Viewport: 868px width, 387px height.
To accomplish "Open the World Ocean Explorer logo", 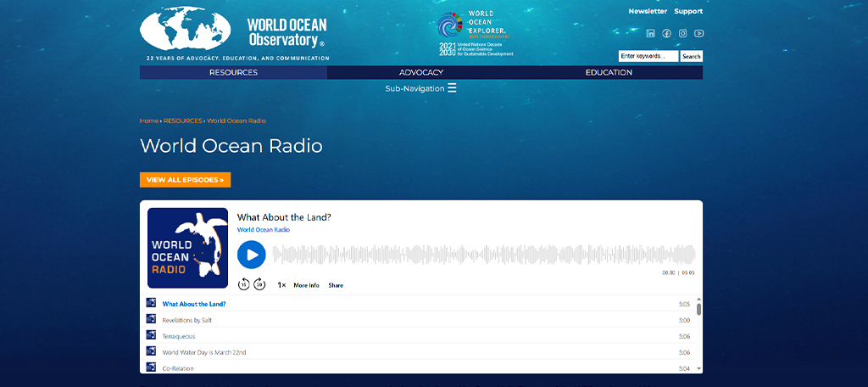I will [x=475, y=33].
